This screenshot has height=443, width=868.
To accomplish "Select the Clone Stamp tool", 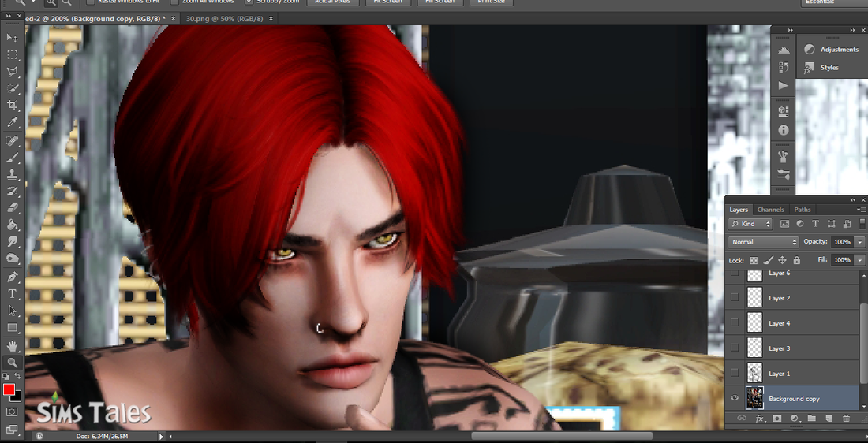I will (x=12, y=174).
